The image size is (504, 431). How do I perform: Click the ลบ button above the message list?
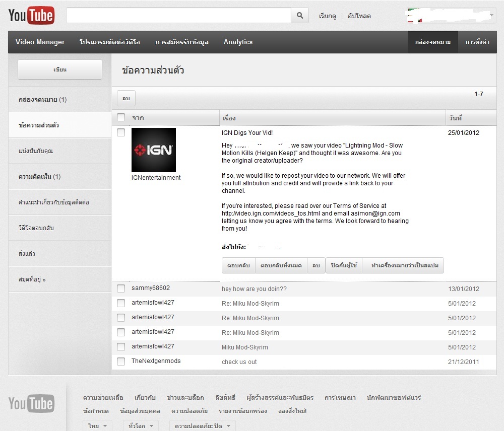[126, 98]
